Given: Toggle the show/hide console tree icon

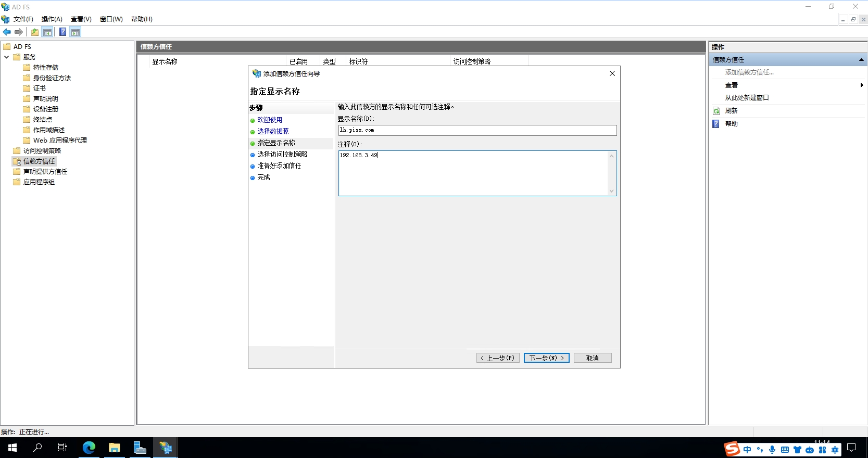Looking at the screenshot, I should (47, 32).
